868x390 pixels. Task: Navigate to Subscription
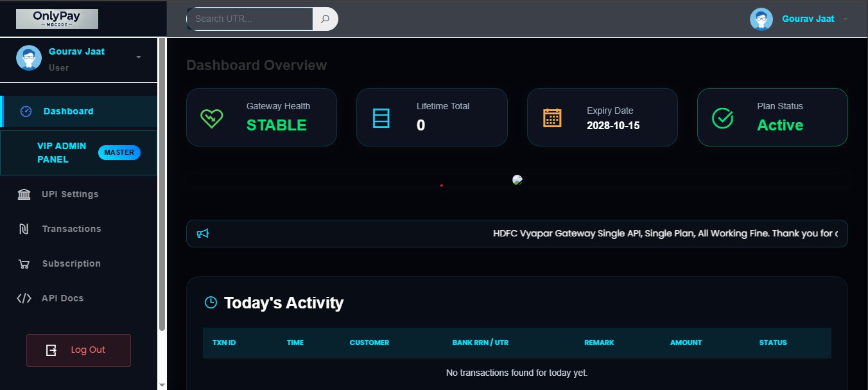click(71, 263)
